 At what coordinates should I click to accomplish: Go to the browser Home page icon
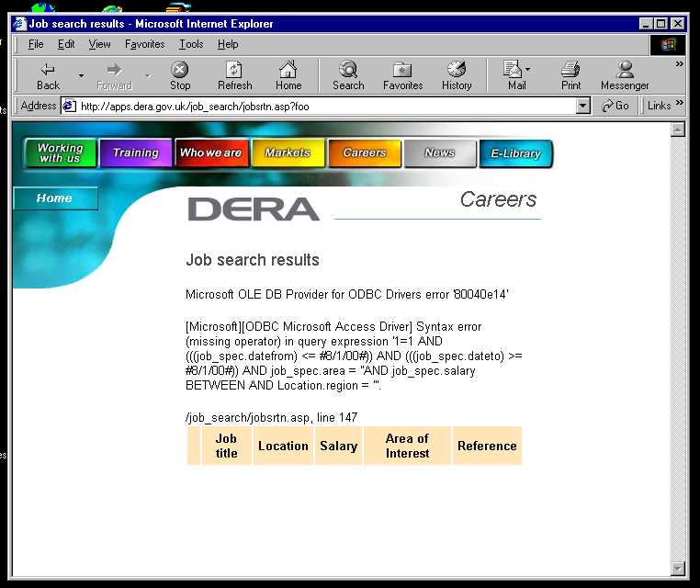(x=288, y=76)
